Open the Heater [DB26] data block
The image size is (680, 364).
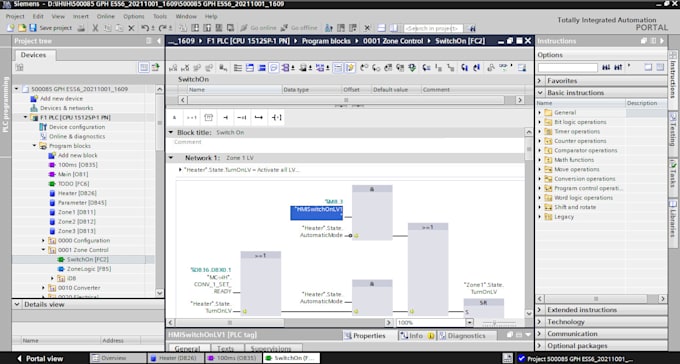[77, 193]
